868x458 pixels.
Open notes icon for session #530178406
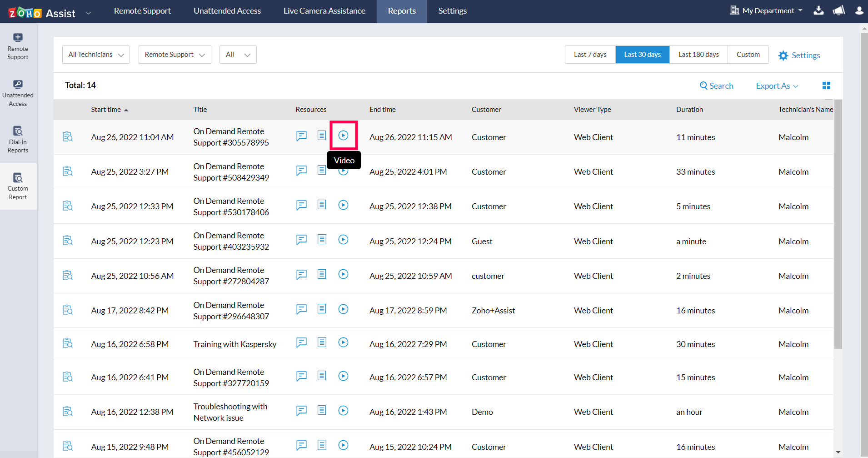(322, 205)
